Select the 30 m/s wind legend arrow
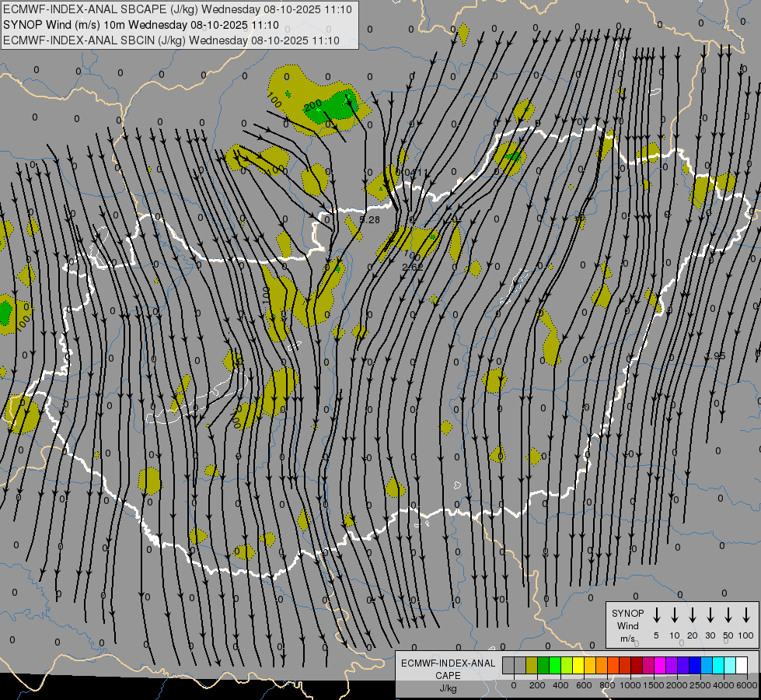 coord(710,615)
